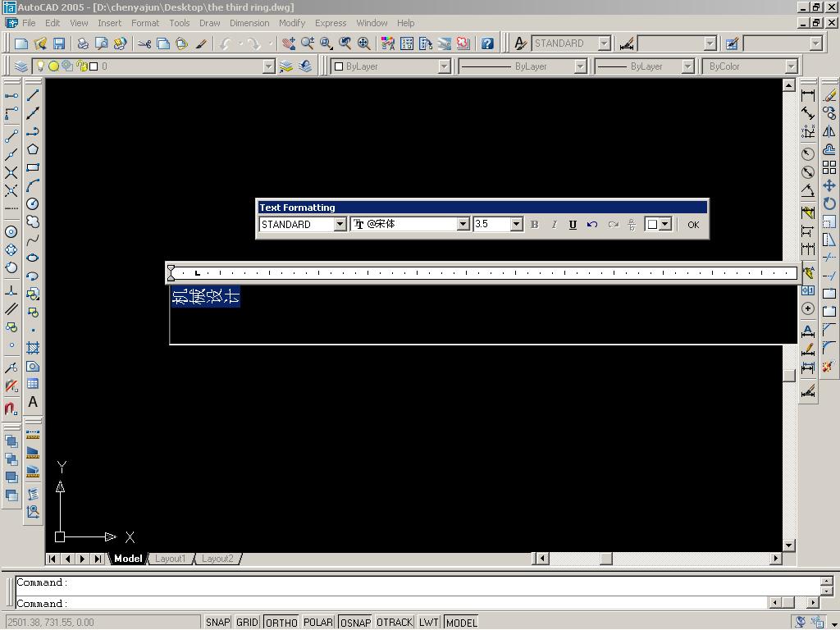Click the Bold B button
Screen dimensions: 840x630
[534, 225]
